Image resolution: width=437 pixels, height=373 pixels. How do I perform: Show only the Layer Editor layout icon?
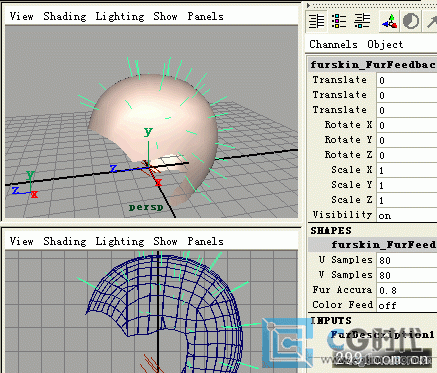(339, 21)
